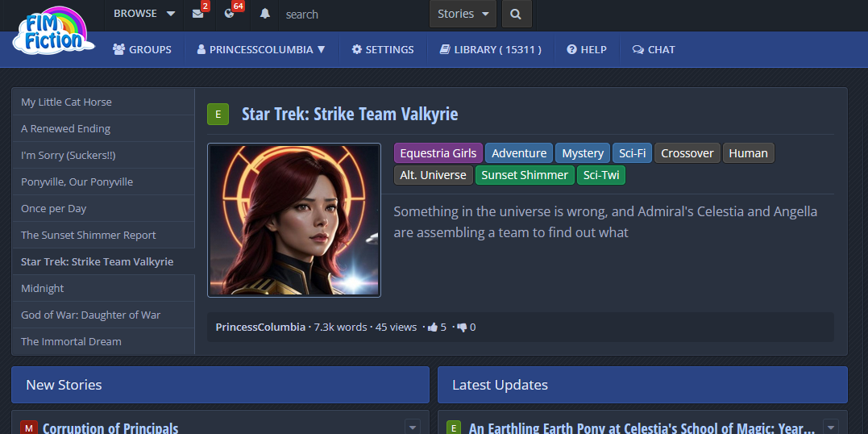Click the magnifier search button
868x434 pixels.
517,14
